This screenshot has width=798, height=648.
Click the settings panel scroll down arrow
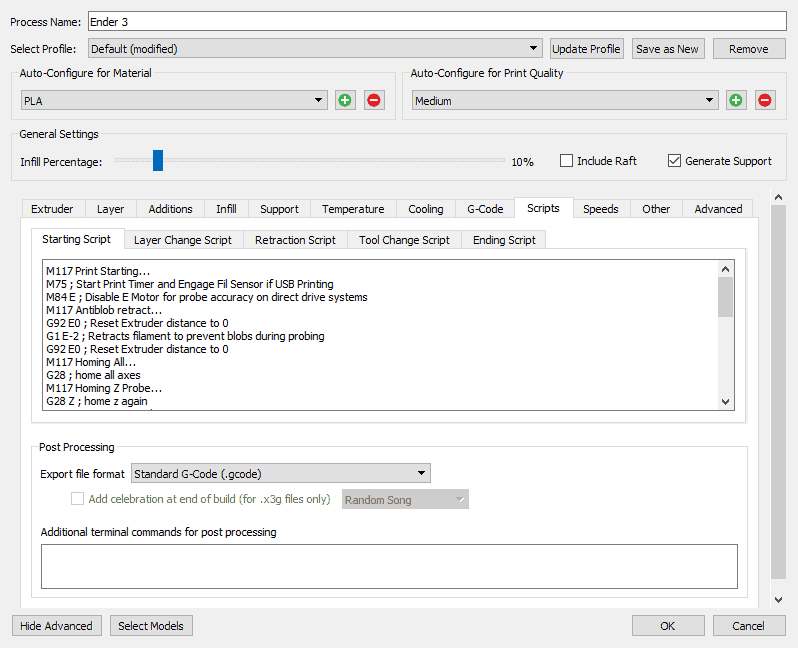779,600
